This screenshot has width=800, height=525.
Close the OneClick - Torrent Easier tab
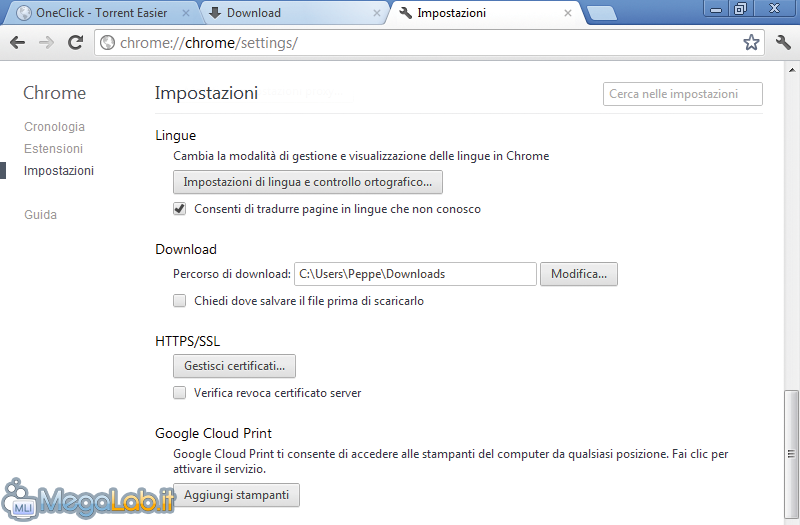186,13
